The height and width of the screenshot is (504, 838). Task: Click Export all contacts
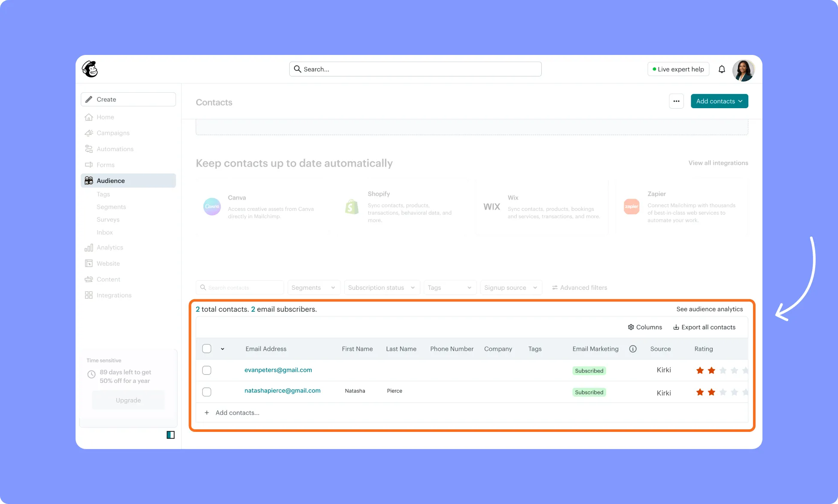(x=704, y=327)
